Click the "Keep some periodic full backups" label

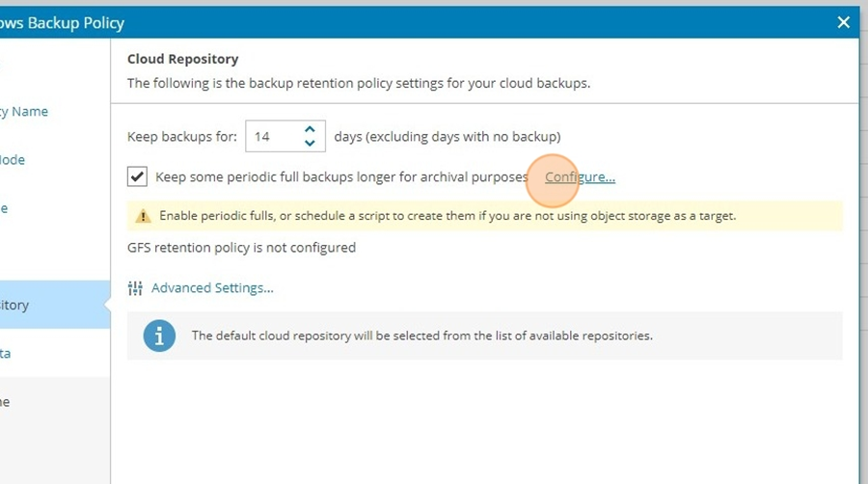341,177
